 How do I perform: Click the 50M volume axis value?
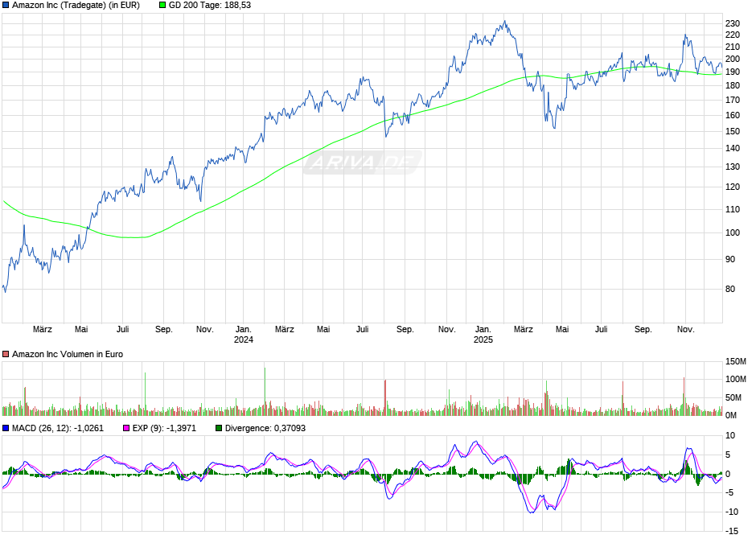[x=733, y=397]
